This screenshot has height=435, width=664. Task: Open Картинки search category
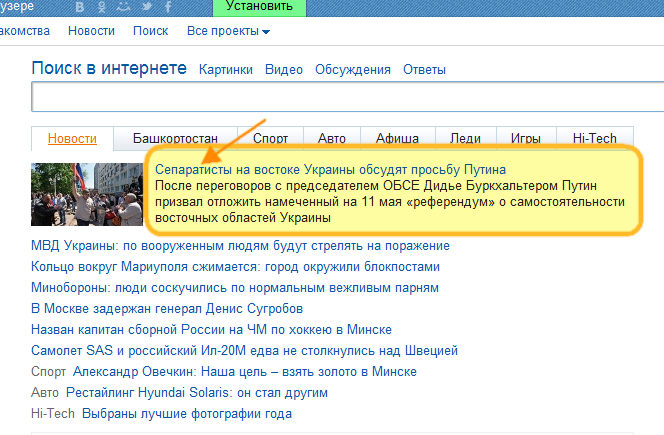[226, 69]
